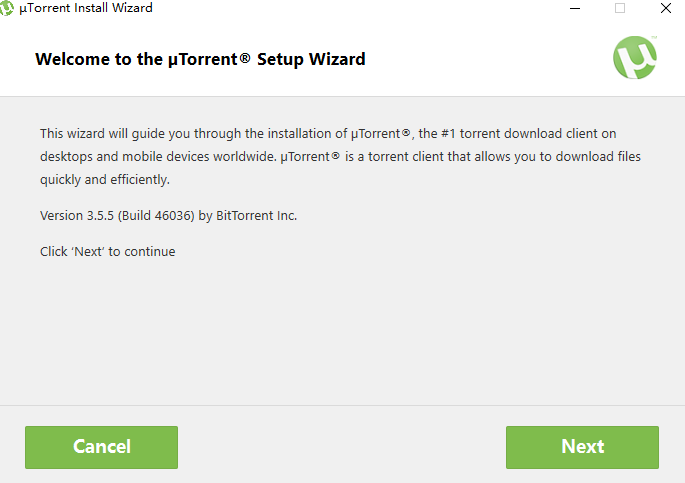The width and height of the screenshot is (685, 483).
Task: Click the "#1 torrent download client" phrase
Action: tap(495, 133)
